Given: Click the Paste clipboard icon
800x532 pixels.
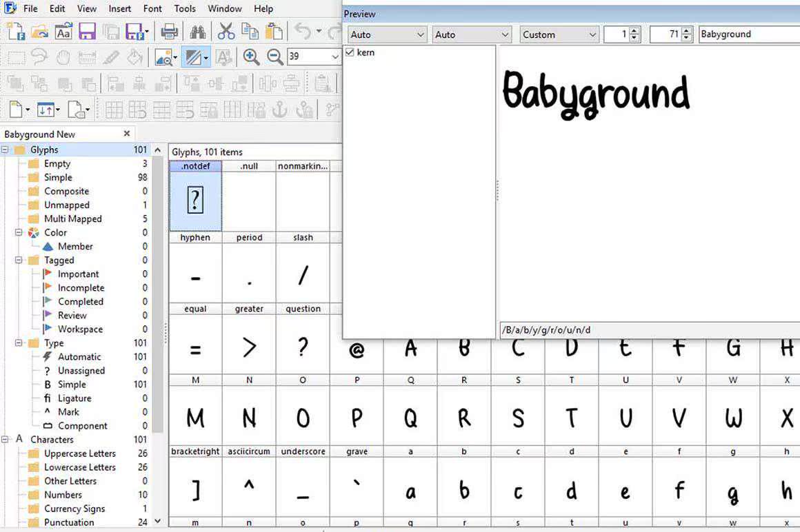Looking at the screenshot, I should (274, 32).
